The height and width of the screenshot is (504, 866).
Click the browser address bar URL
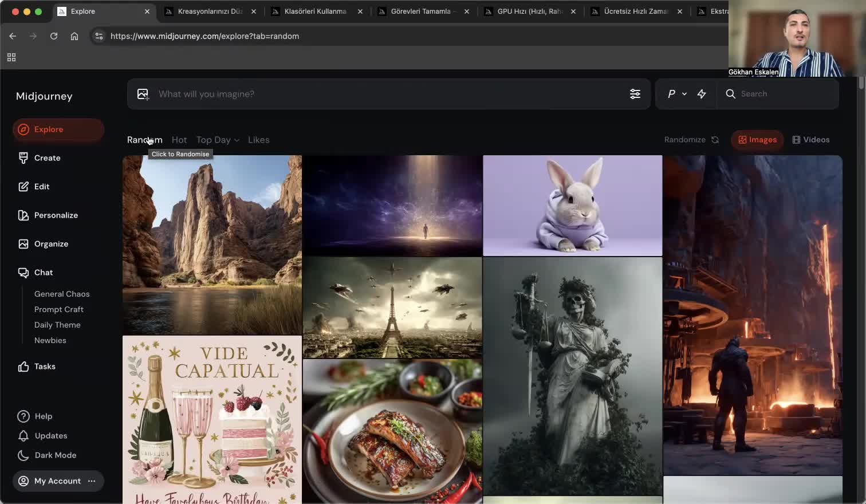[x=204, y=36]
